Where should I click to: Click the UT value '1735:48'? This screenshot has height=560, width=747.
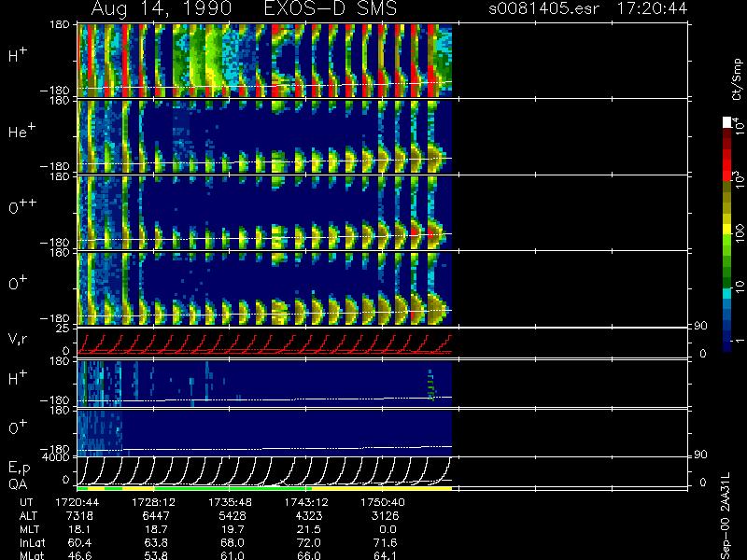point(230,502)
